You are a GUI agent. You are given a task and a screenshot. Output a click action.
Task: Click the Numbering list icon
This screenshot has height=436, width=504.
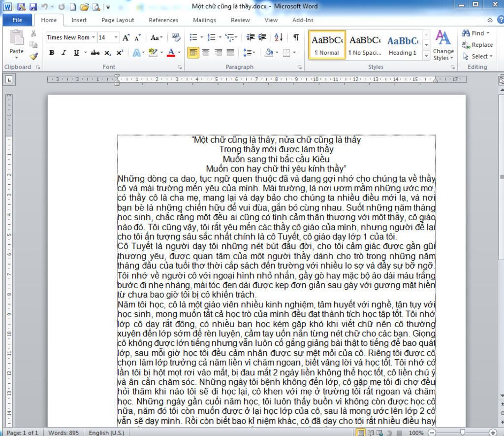(x=212, y=37)
